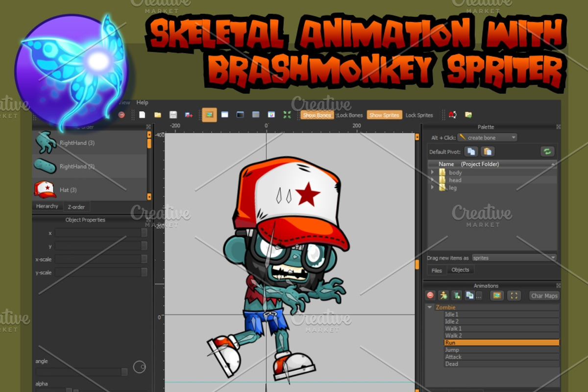Expand the leg folder
The image size is (588, 392).
(432, 188)
